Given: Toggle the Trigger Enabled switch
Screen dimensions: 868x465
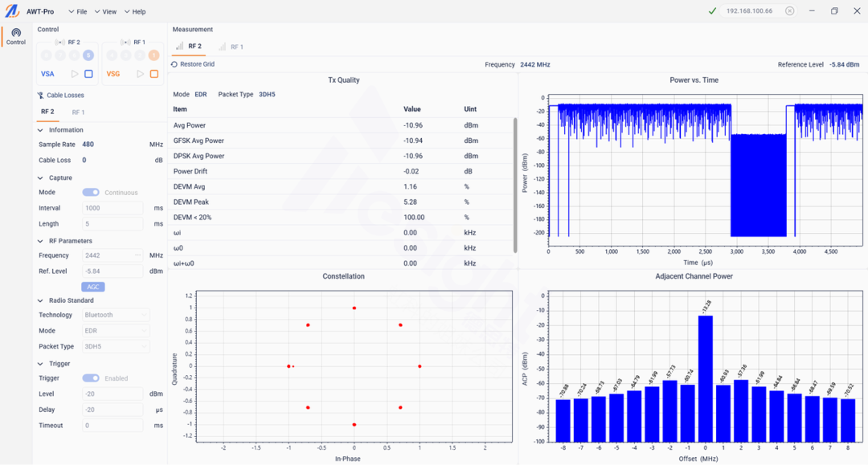Looking at the screenshot, I should 91,378.
